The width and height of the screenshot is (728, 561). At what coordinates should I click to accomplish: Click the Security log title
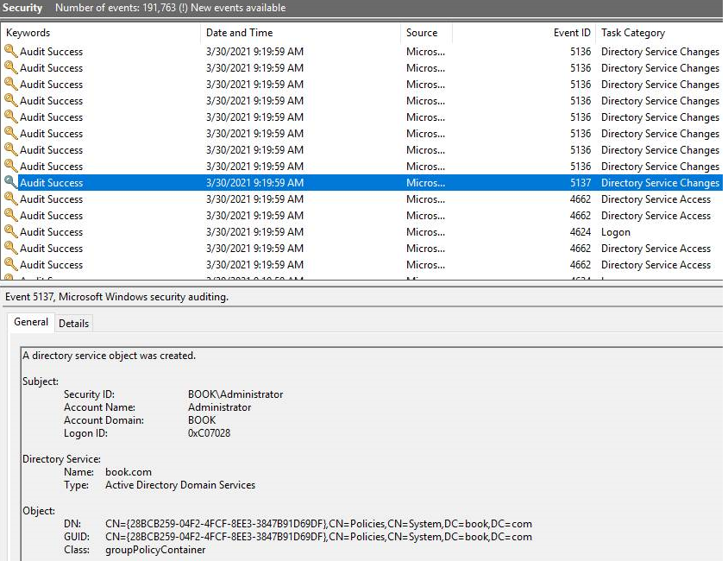[22, 8]
